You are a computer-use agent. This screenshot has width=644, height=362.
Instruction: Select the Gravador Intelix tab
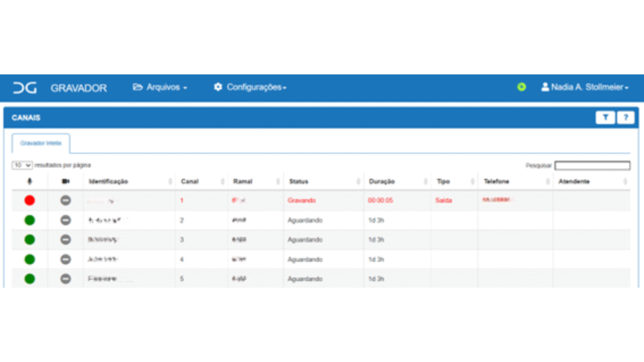(x=41, y=143)
